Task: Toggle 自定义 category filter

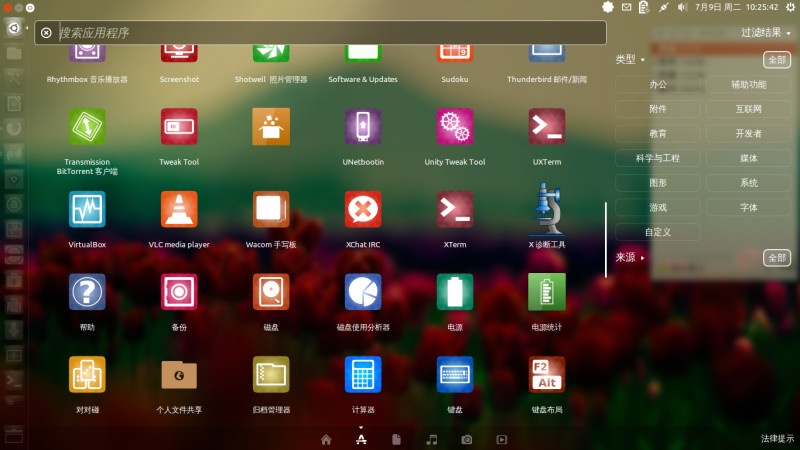Action: point(658,232)
